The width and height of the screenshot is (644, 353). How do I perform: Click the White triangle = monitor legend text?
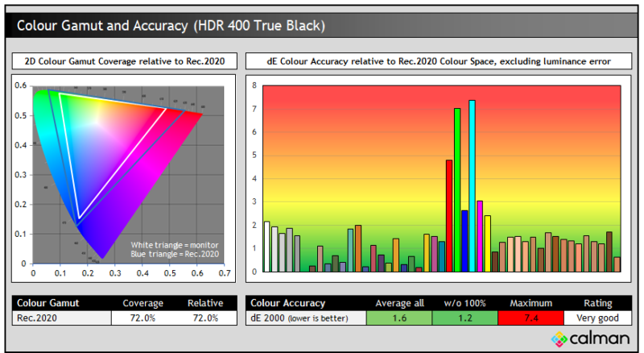pyautogui.click(x=174, y=244)
